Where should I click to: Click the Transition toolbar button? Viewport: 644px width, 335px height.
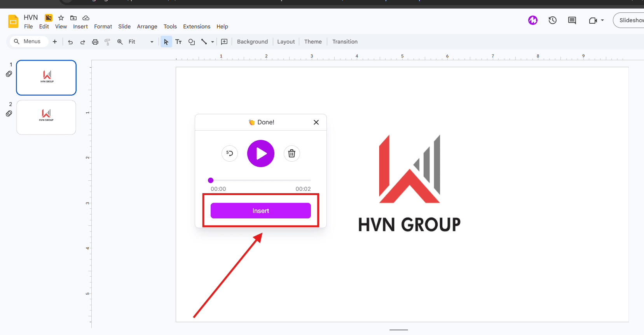point(345,42)
